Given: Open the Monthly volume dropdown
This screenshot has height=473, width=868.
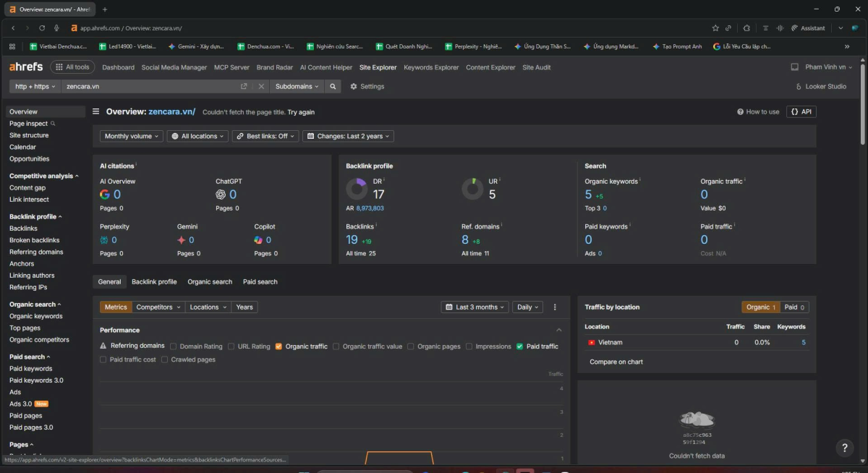Looking at the screenshot, I should click(x=132, y=136).
